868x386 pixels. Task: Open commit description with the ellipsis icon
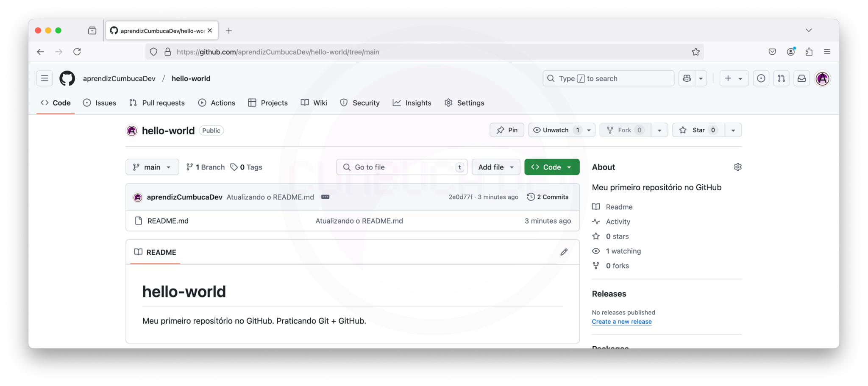pos(325,197)
